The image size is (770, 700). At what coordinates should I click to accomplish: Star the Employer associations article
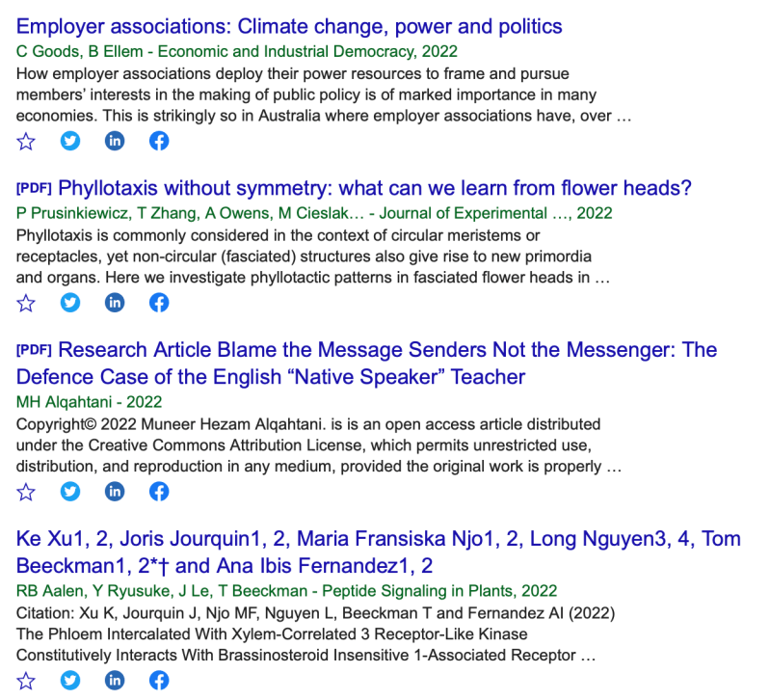tap(26, 141)
